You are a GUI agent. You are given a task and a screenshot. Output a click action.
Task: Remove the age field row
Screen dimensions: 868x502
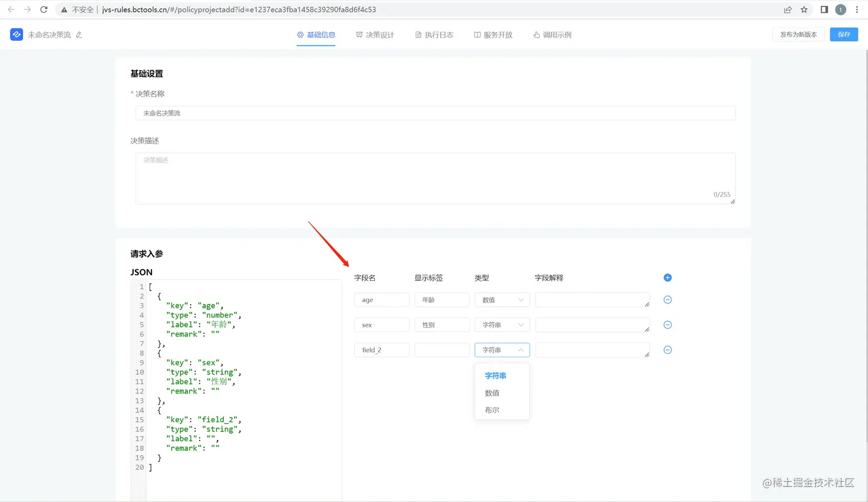(x=667, y=300)
